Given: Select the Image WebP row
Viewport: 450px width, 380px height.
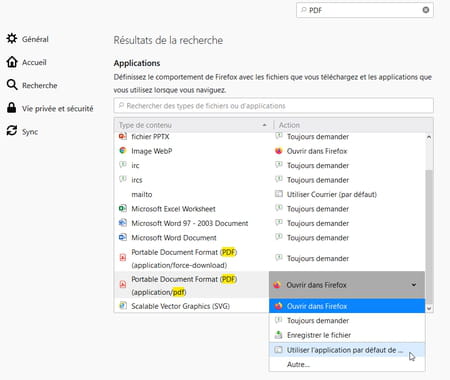Looking at the screenshot, I should (x=270, y=151).
